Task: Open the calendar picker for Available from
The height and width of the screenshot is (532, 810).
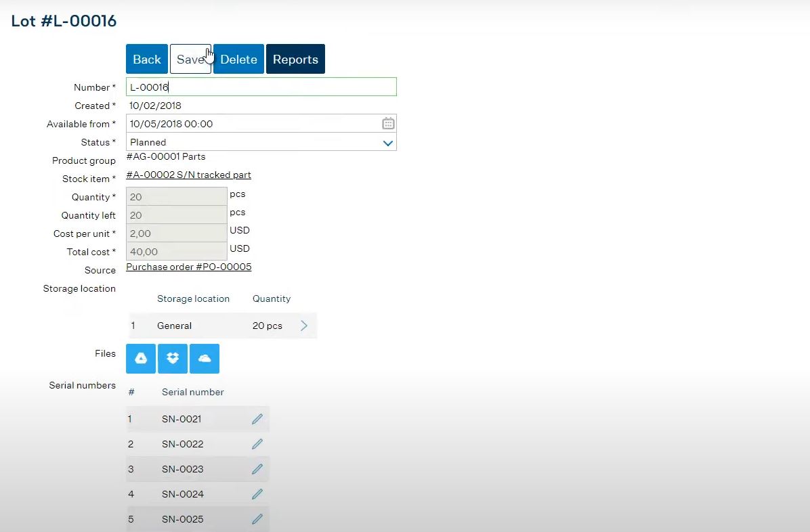Action: pyautogui.click(x=388, y=124)
